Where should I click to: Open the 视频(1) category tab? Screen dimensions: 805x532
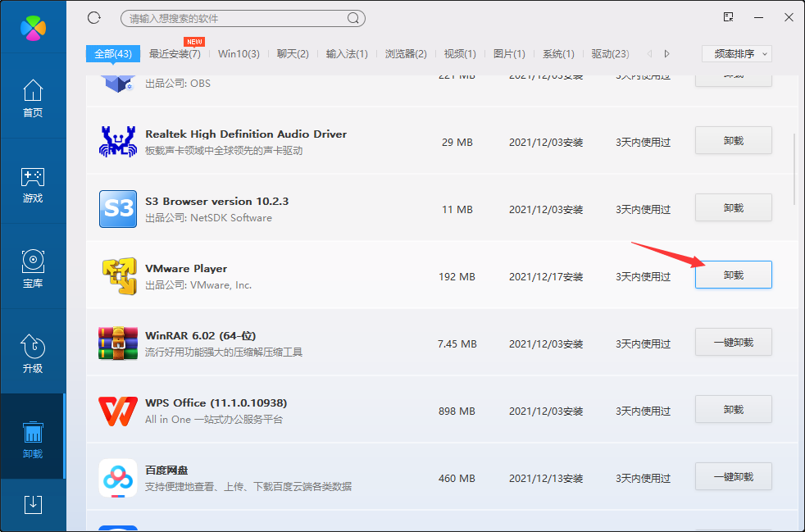pos(460,53)
